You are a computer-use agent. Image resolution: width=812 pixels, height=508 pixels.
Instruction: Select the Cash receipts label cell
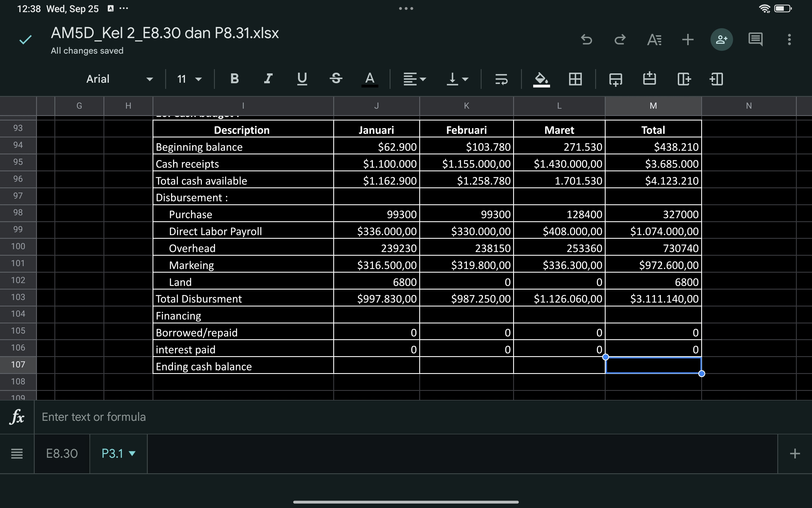tap(243, 163)
